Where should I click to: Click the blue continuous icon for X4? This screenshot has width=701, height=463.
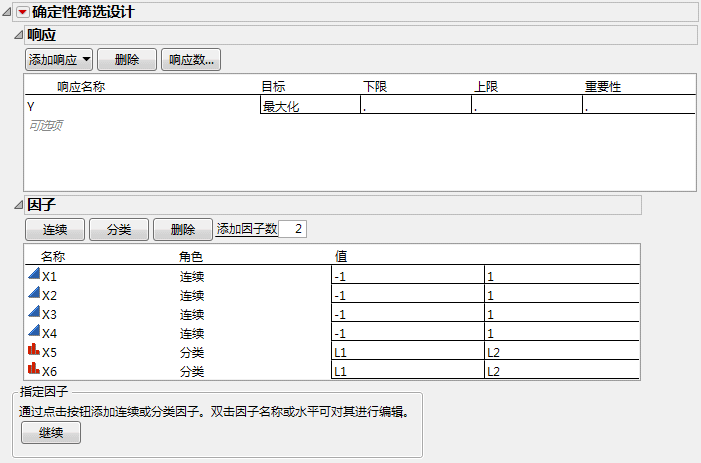pyautogui.click(x=34, y=330)
